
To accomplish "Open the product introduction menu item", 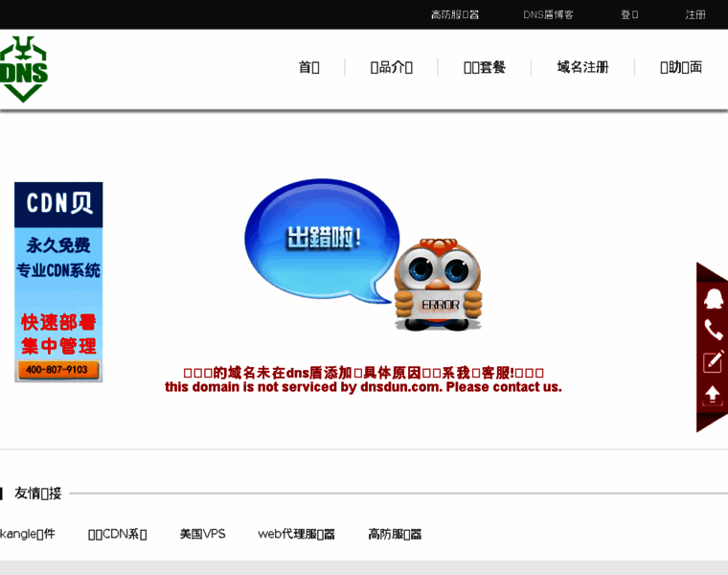I will tap(392, 67).
